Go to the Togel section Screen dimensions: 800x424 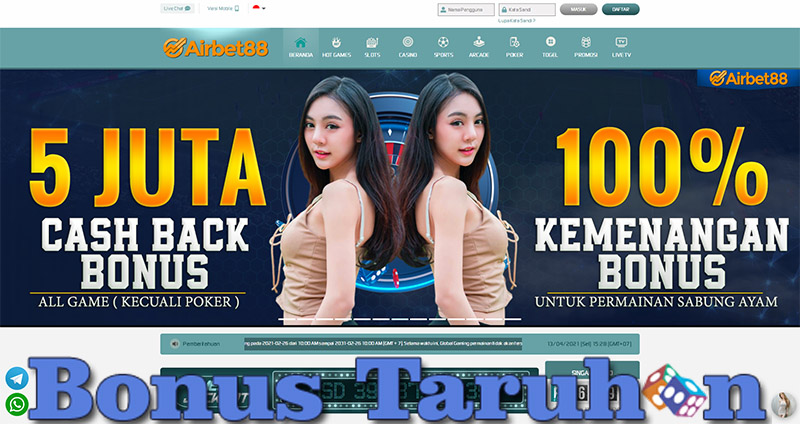click(550, 47)
